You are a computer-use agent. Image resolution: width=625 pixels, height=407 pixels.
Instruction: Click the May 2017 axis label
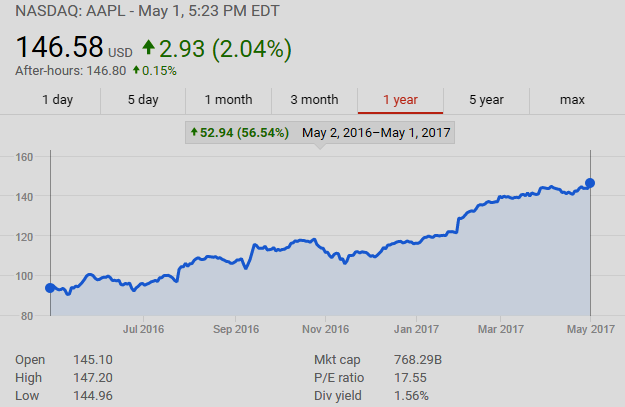click(x=591, y=329)
